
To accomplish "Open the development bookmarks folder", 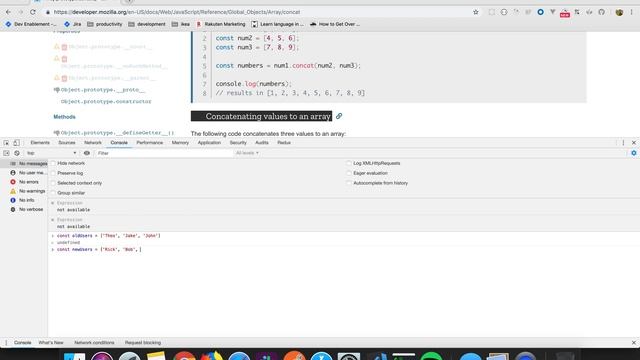I will click(x=147, y=24).
